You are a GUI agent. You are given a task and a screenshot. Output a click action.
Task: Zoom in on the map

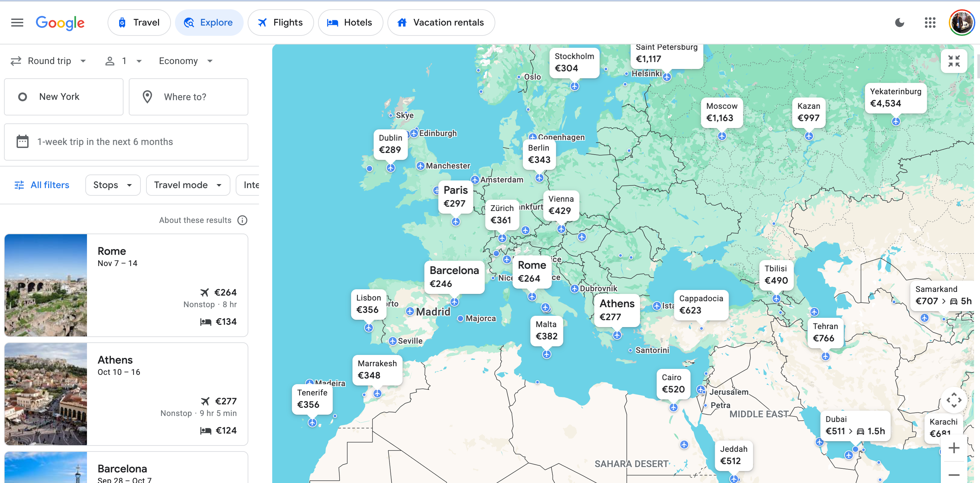(x=954, y=448)
